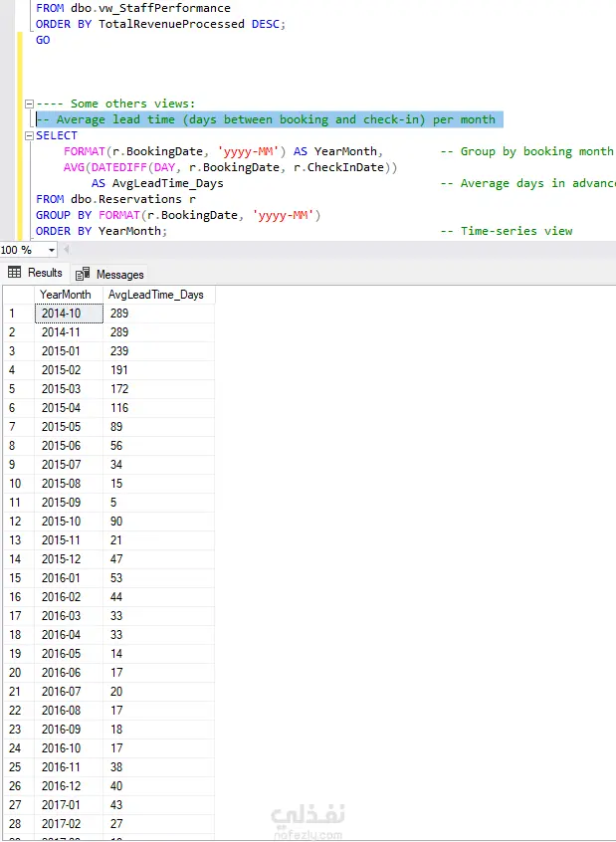The height and width of the screenshot is (842, 616).
Task: Select the cell 2016-10
Action: [69, 748]
